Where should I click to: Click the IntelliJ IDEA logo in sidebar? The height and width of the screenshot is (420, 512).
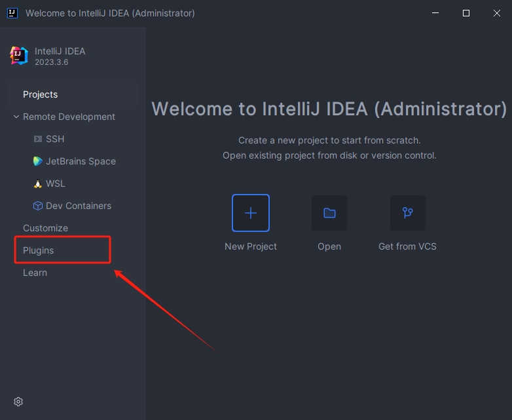pyautogui.click(x=19, y=56)
